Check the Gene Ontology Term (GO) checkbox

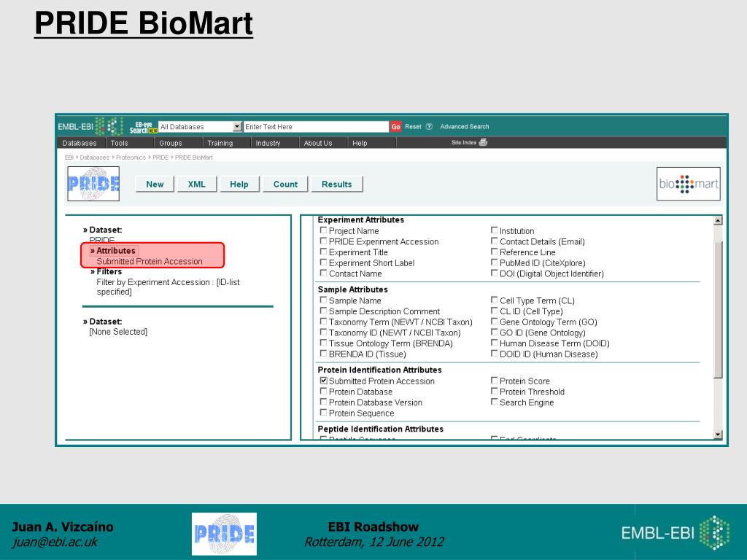click(x=494, y=322)
